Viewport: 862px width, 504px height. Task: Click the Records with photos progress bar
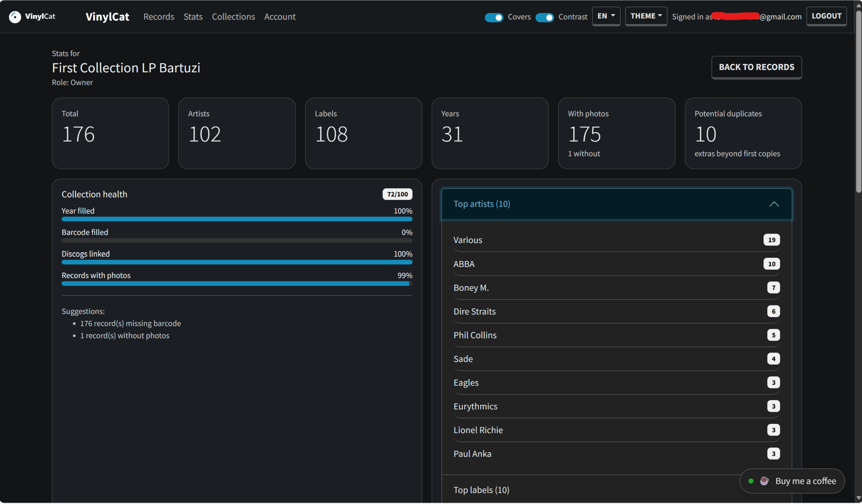237,284
